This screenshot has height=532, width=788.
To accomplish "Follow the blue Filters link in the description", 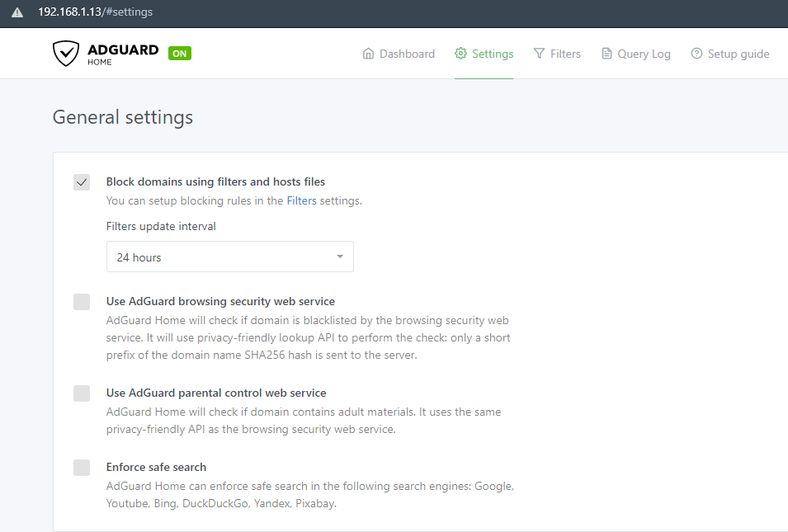I will tap(301, 200).
